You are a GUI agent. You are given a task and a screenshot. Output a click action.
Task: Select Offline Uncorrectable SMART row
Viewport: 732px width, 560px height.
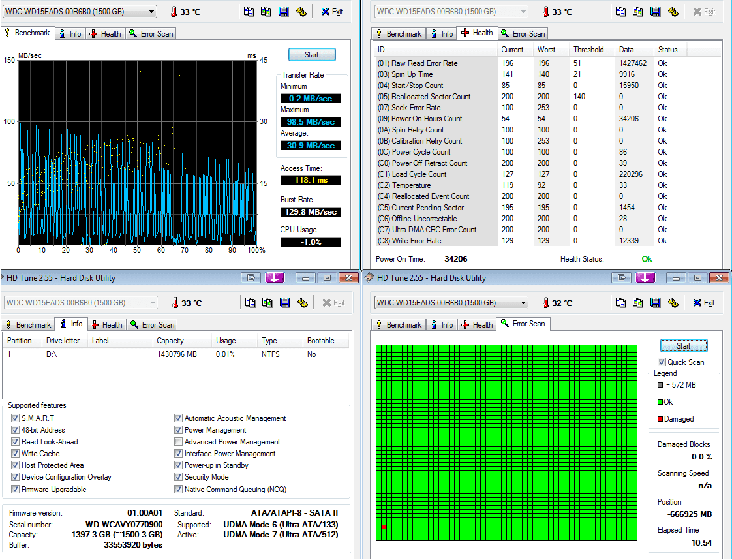(x=547, y=219)
